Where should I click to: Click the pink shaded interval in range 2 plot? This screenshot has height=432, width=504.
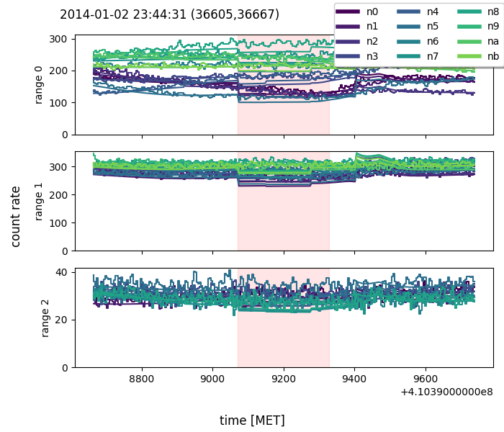(284, 318)
